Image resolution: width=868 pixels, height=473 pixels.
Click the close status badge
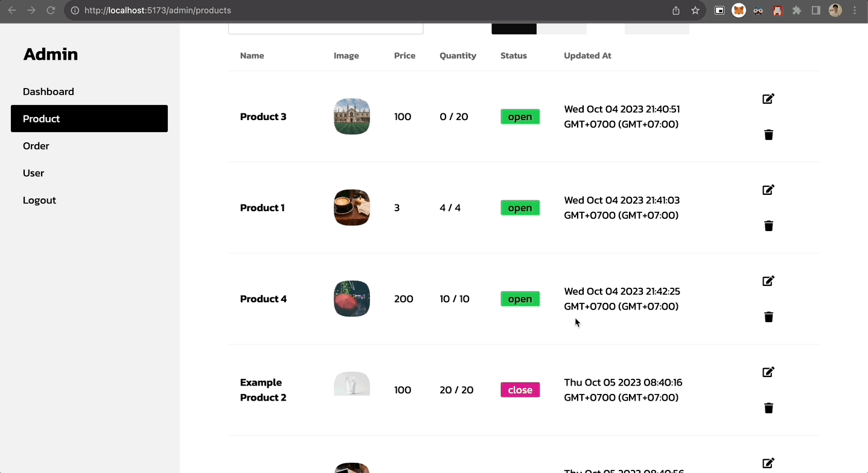pyautogui.click(x=520, y=390)
